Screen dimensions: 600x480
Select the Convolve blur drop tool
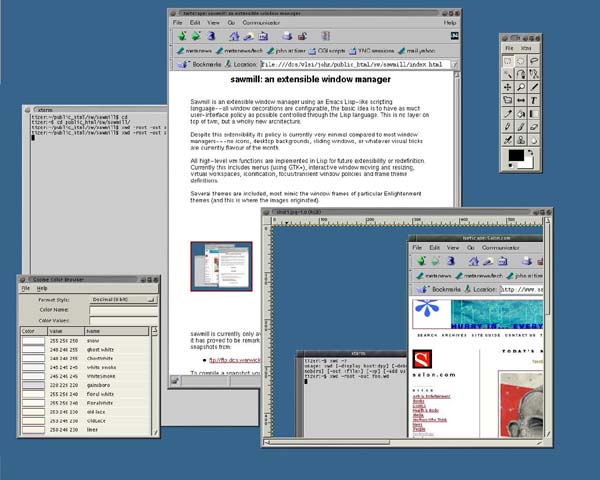click(534, 140)
